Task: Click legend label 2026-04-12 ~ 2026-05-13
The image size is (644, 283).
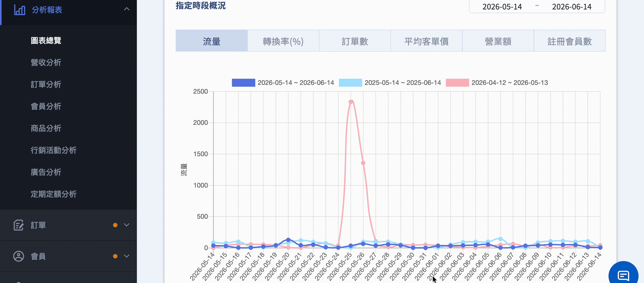Action: pyautogui.click(x=510, y=83)
